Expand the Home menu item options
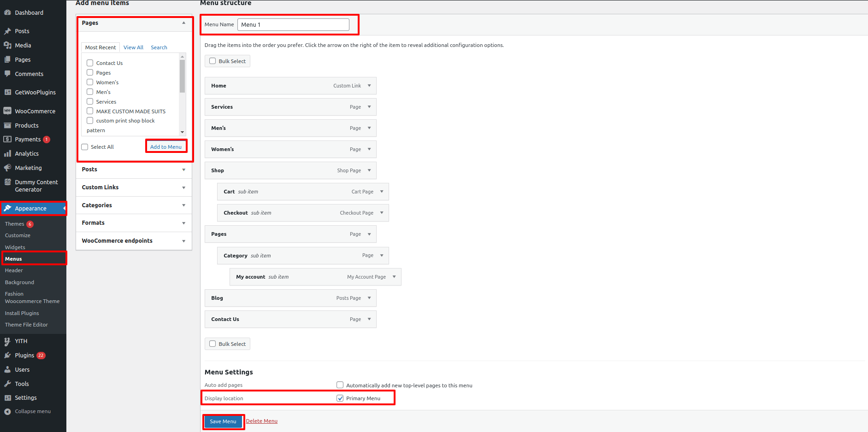The width and height of the screenshot is (868, 432). 369,86
